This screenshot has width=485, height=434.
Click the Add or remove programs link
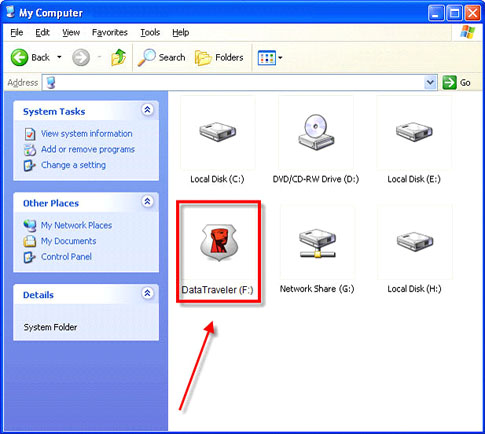coord(88,149)
